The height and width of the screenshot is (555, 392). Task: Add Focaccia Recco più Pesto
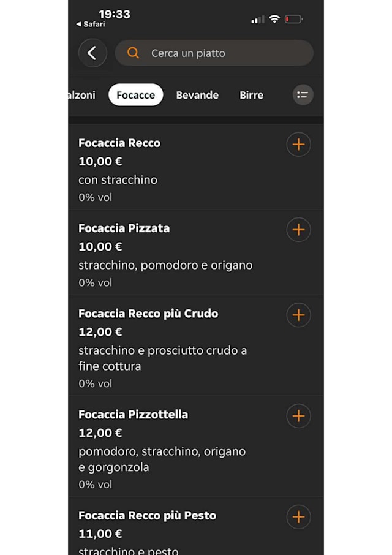[298, 517]
